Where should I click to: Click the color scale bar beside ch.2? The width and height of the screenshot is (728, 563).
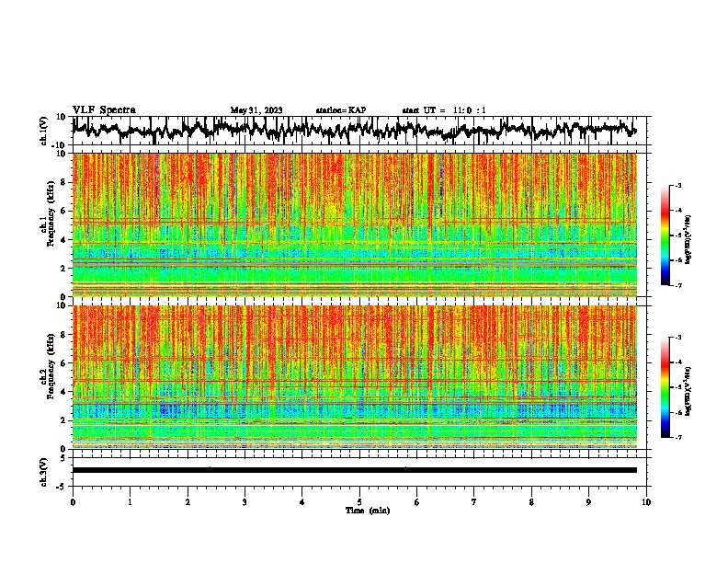tap(665, 387)
